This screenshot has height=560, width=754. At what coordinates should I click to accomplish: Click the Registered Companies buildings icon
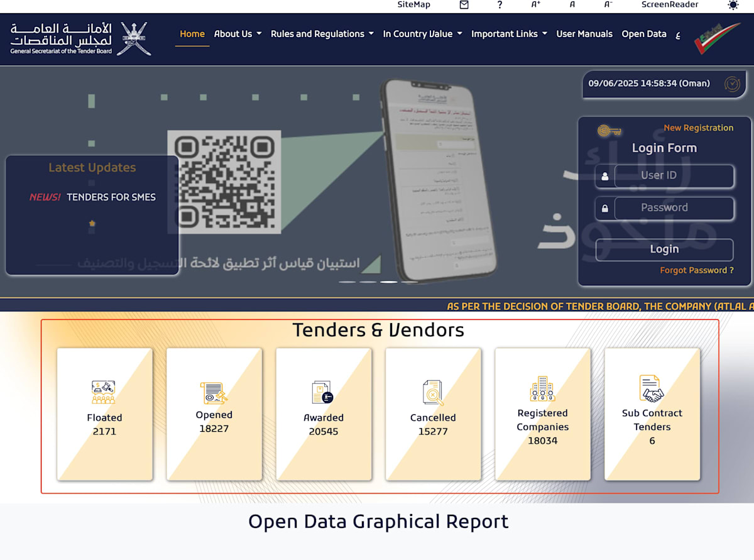point(542,389)
